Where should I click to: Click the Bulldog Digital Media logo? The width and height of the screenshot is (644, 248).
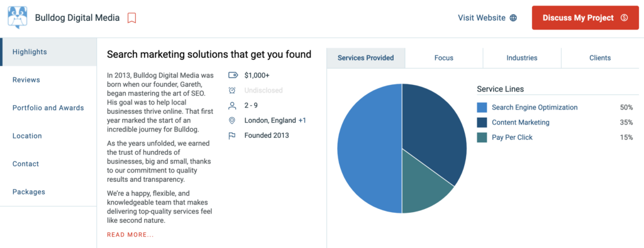coord(18,18)
